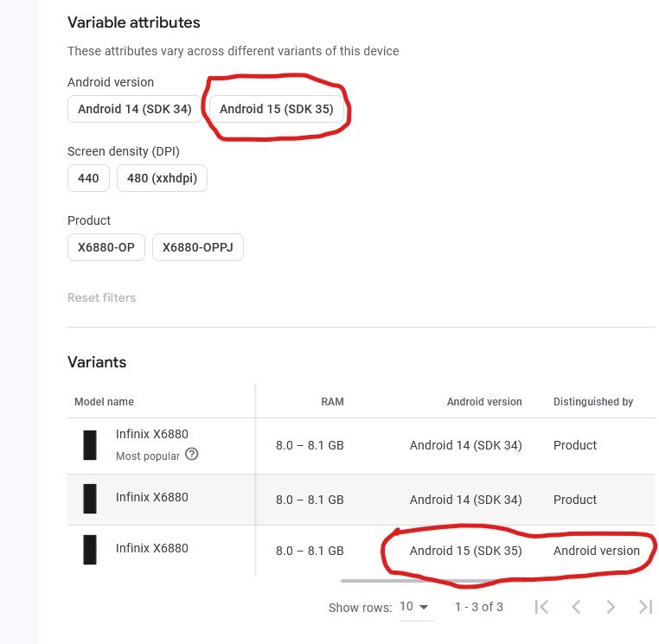The width and height of the screenshot is (659, 644).
Task: Filter by 440 screen density
Action: coord(88,178)
